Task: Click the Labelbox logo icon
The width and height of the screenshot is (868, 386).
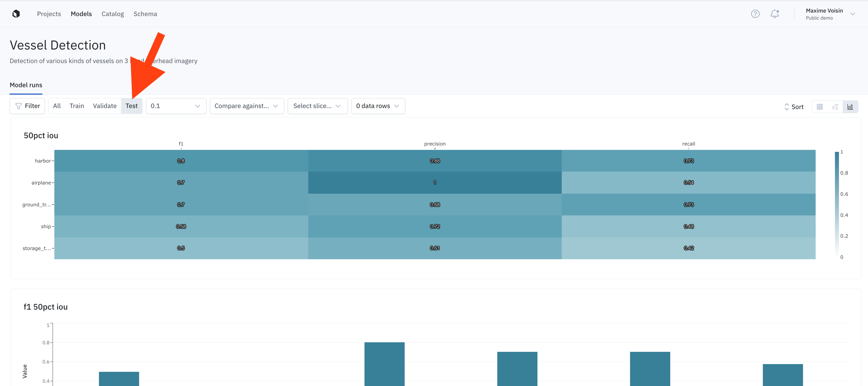Action: pyautogui.click(x=16, y=14)
